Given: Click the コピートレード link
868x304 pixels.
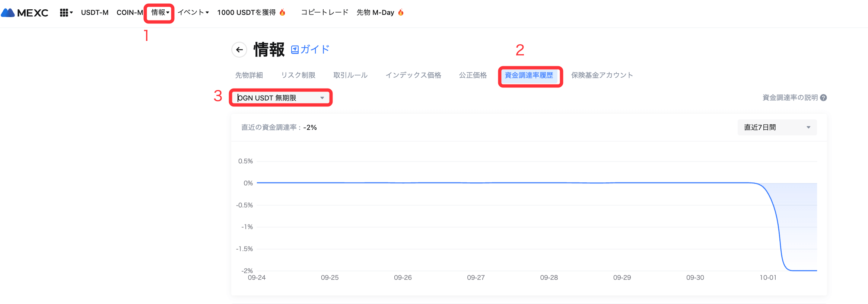Looking at the screenshot, I should [324, 12].
